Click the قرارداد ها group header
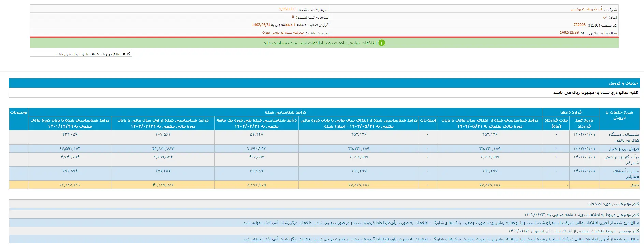Image resolution: width=644 pixels, height=248 pixels. [x=571, y=112]
